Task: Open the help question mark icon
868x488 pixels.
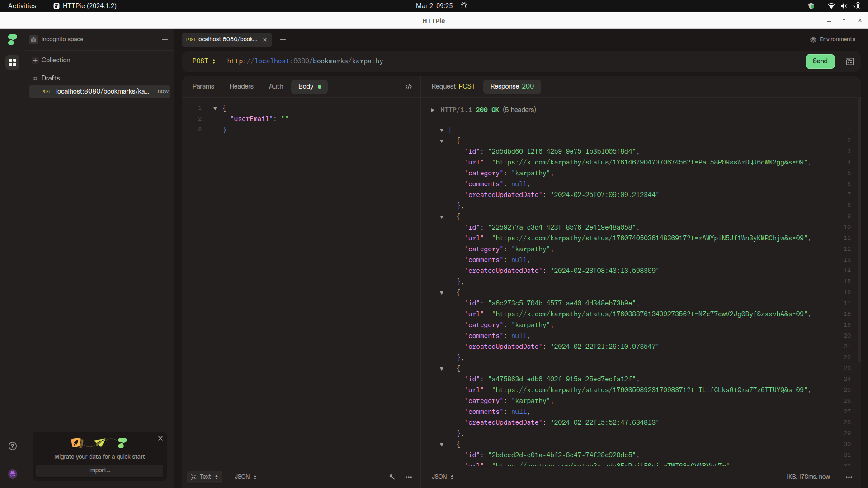Action: pos(13,446)
